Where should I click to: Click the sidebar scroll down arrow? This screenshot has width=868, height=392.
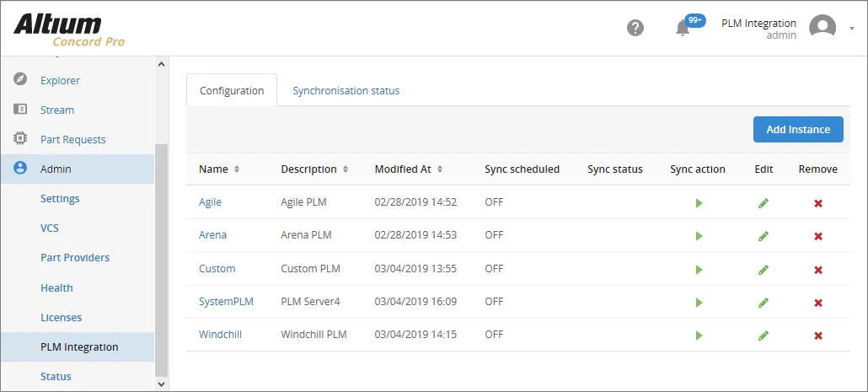[161, 384]
